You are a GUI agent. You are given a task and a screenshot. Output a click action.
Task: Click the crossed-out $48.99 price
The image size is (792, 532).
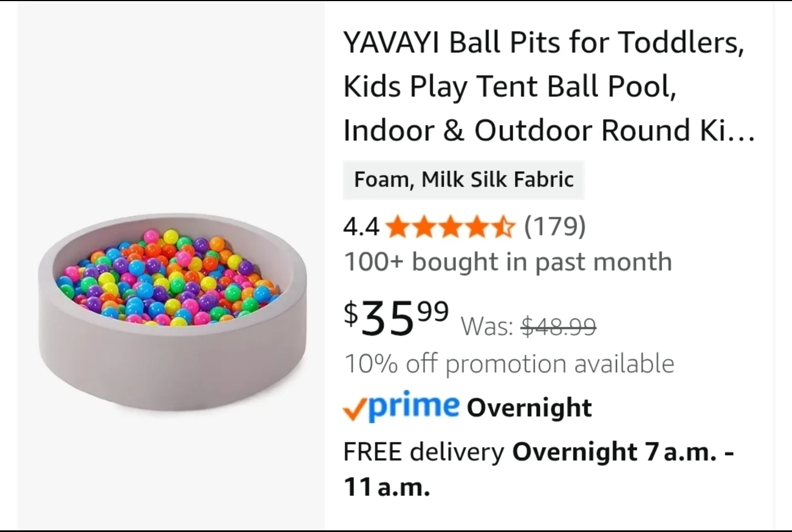click(x=558, y=327)
